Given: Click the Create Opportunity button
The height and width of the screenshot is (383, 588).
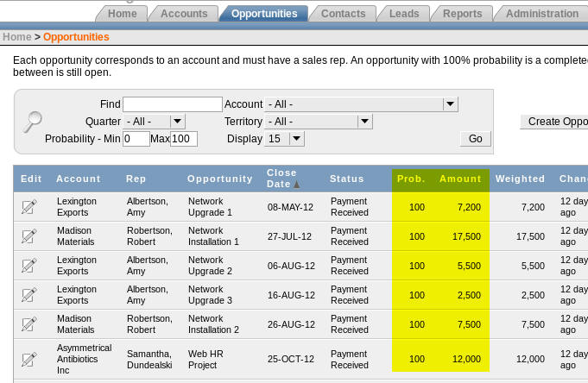Looking at the screenshot, I should point(556,122).
